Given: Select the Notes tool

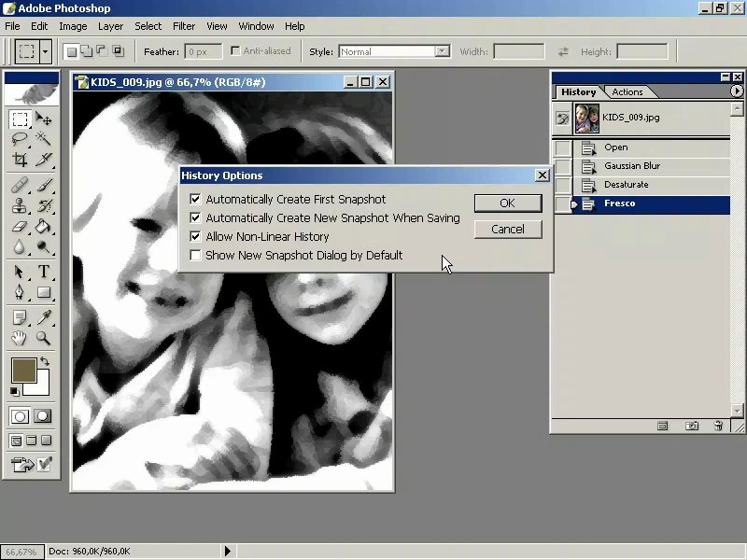Looking at the screenshot, I should 20,317.
